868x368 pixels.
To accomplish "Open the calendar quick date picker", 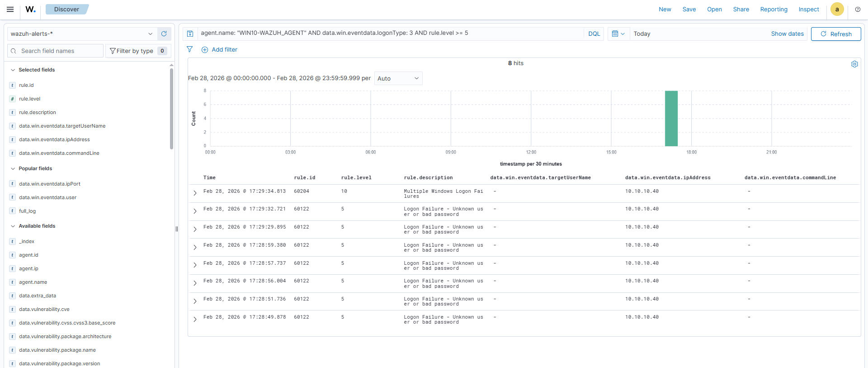I will [618, 34].
